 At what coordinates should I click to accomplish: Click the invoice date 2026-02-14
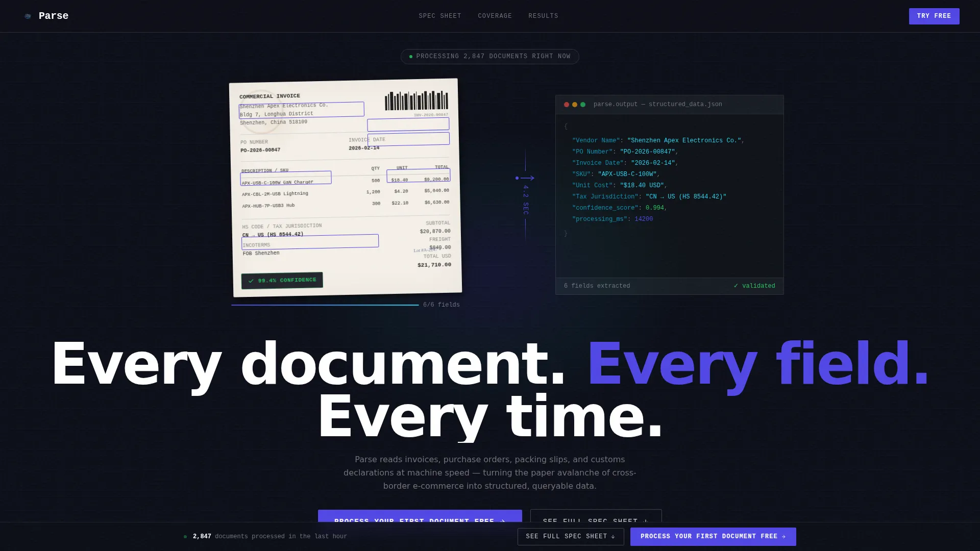pos(364,148)
